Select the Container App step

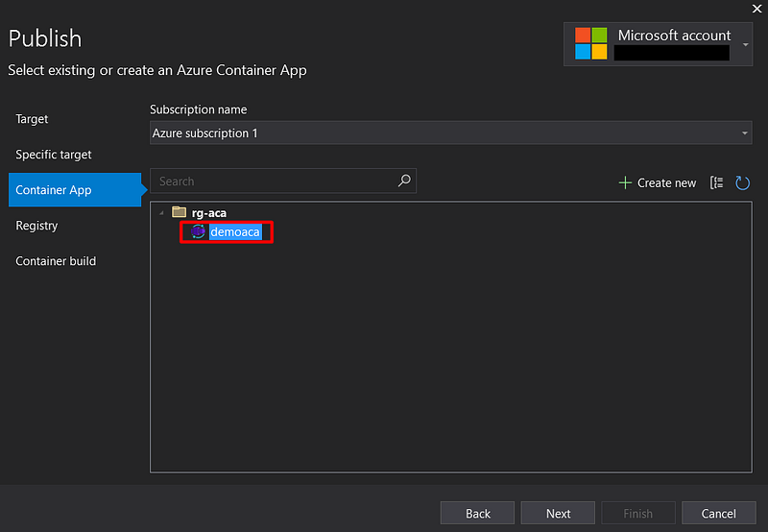(x=75, y=189)
